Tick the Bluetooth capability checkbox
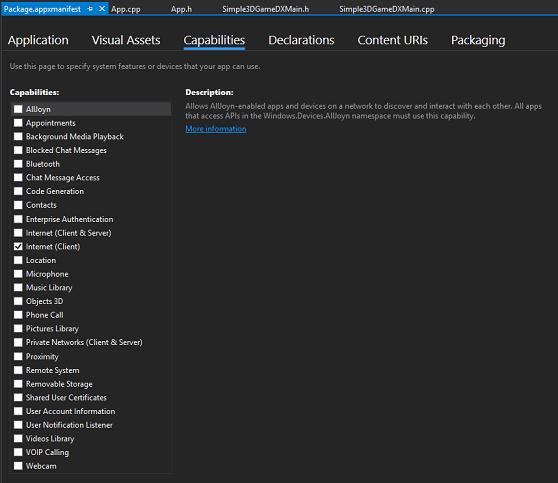The image size is (558, 483). pyautogui.click(x=18, y=164)
